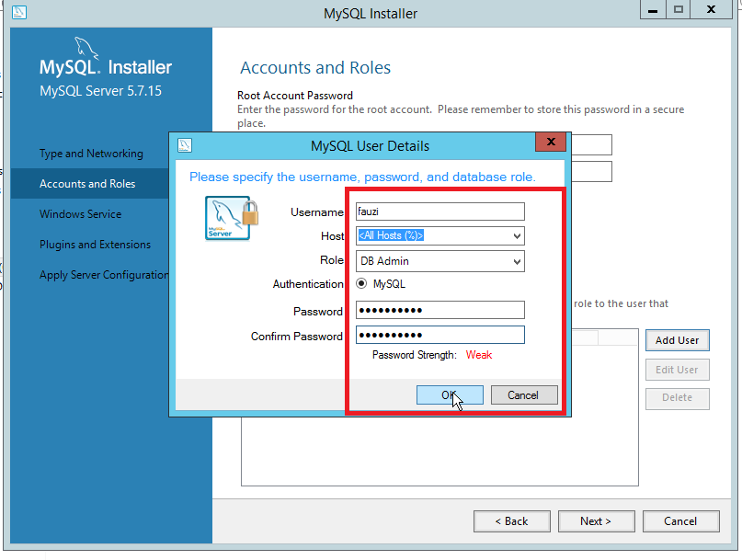Image resolution: width=742 pixels, height=560 pixels.
Task: Click the Edit User button
Action: (677, 370)
